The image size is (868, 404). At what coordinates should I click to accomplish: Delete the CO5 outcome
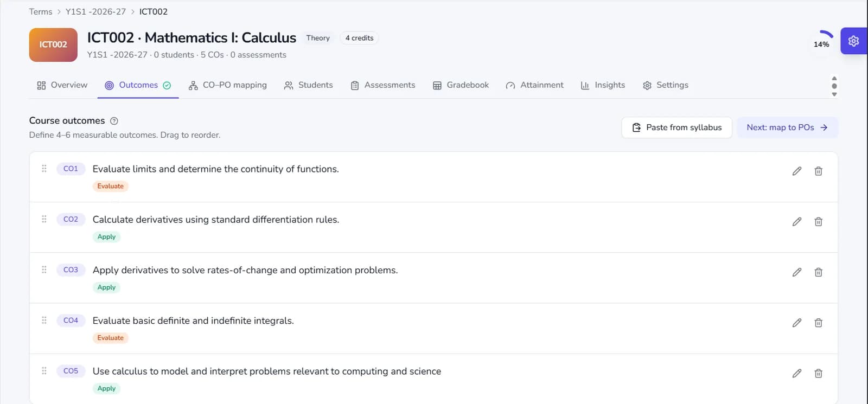[x=818, y=373]
